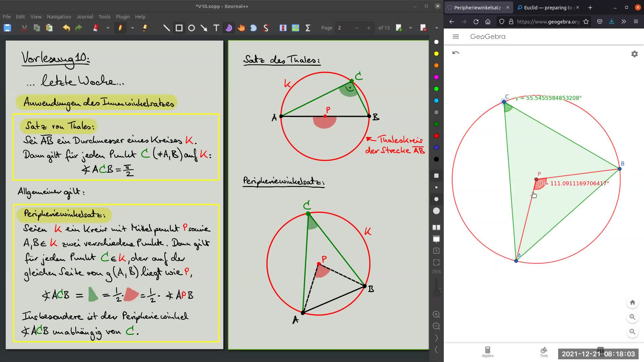
Task: Click the LaTeX/sigma symbol tool
Action: click(308, 28)
